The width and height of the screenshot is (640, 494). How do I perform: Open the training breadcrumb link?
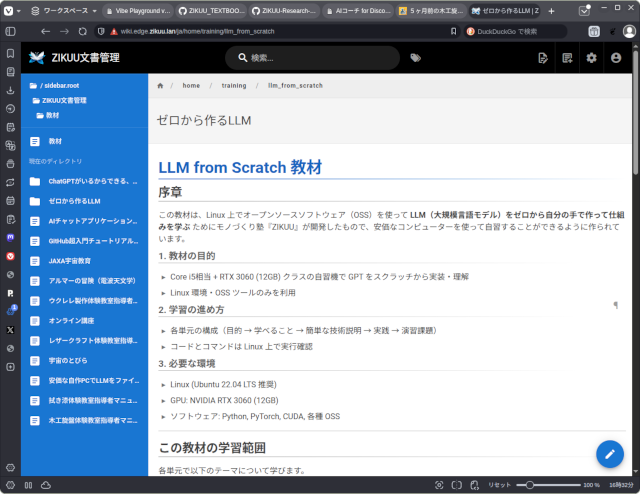(x=233, y=86)
